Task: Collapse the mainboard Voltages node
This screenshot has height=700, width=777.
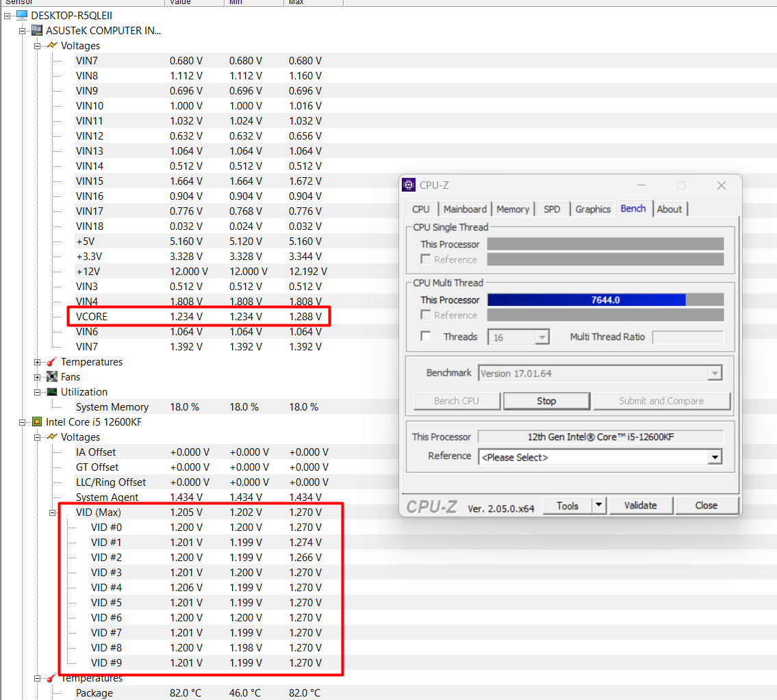Action: tap(37, 46)
